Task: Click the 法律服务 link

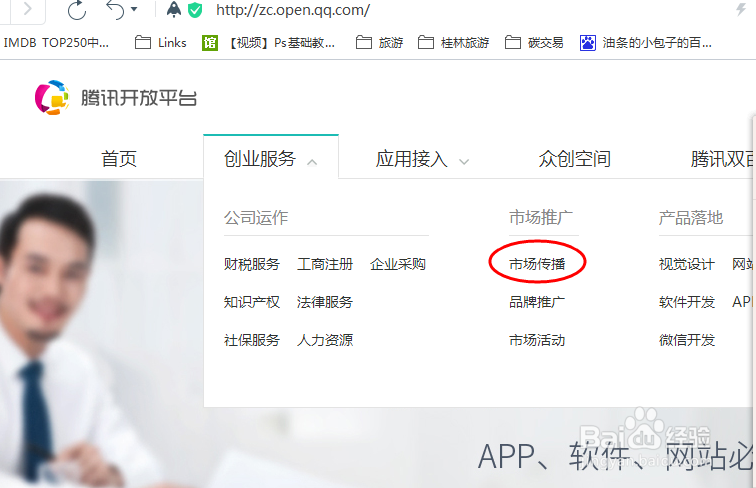Action: coord(325,302)
